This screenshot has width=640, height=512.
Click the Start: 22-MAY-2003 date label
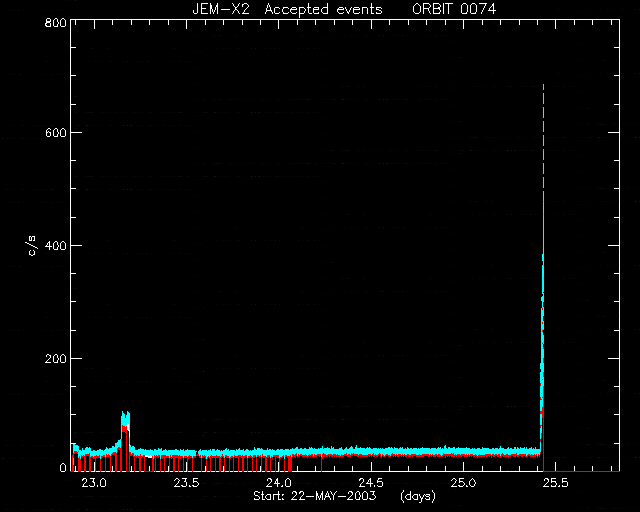pyautogui.click(x=314, y=496)
